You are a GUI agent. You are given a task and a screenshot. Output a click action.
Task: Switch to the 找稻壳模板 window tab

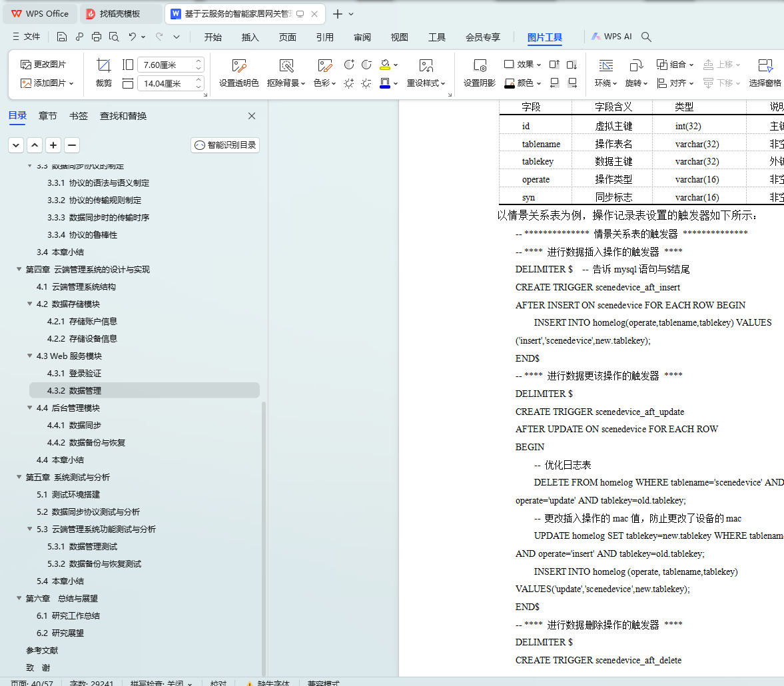[121, 14]
